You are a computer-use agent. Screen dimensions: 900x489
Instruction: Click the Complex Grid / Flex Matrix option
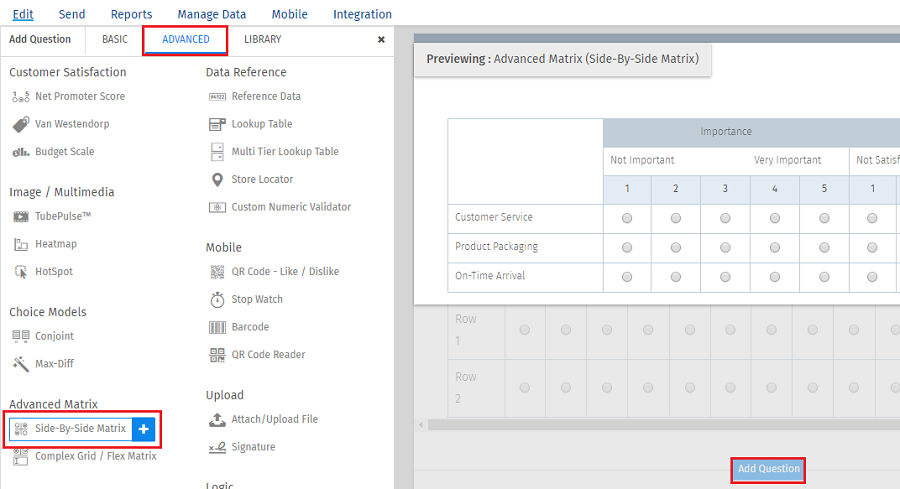tap(95, 456)
